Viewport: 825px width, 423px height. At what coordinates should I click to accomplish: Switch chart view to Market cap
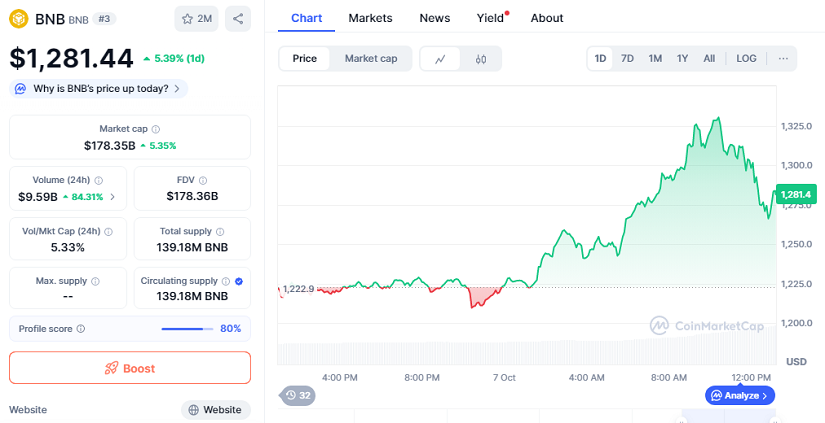pyautogui.click(x=371, y=59)
